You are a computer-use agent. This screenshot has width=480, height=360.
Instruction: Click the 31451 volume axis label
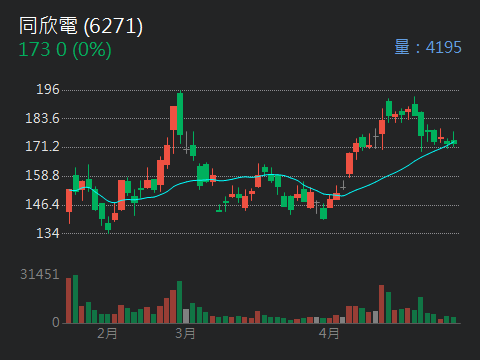pos(40,275)
